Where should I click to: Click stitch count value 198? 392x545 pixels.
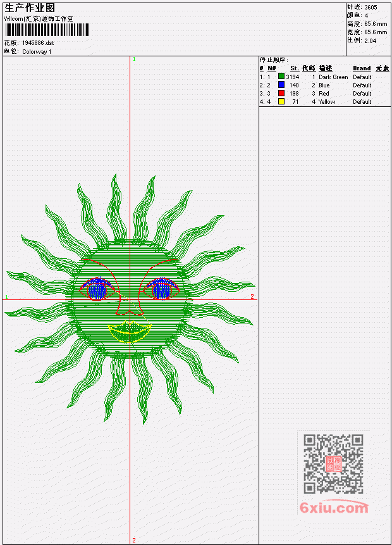[294, 94]
